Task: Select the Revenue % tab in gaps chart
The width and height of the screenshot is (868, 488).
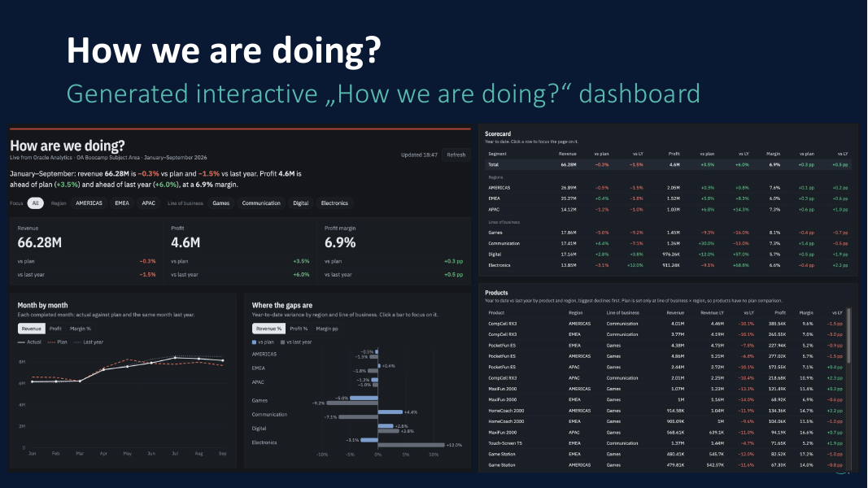Action: click(268, 329)
